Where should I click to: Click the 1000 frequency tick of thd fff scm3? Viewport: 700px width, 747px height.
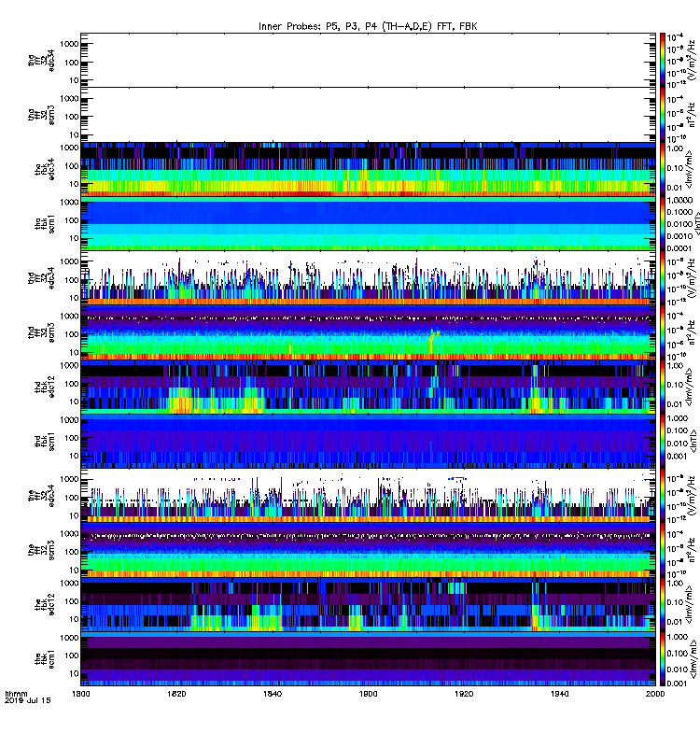click(69, 317)
